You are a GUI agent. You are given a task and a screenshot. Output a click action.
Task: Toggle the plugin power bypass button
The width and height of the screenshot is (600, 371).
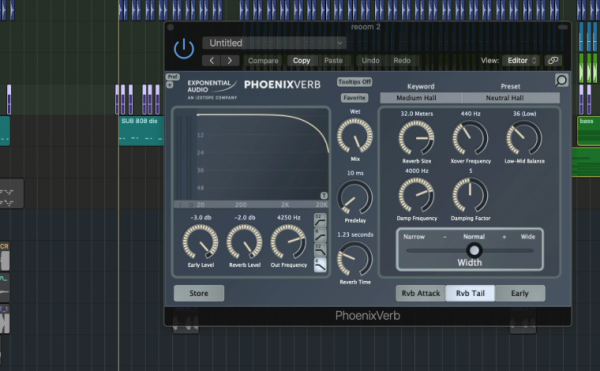coord(184,49)
